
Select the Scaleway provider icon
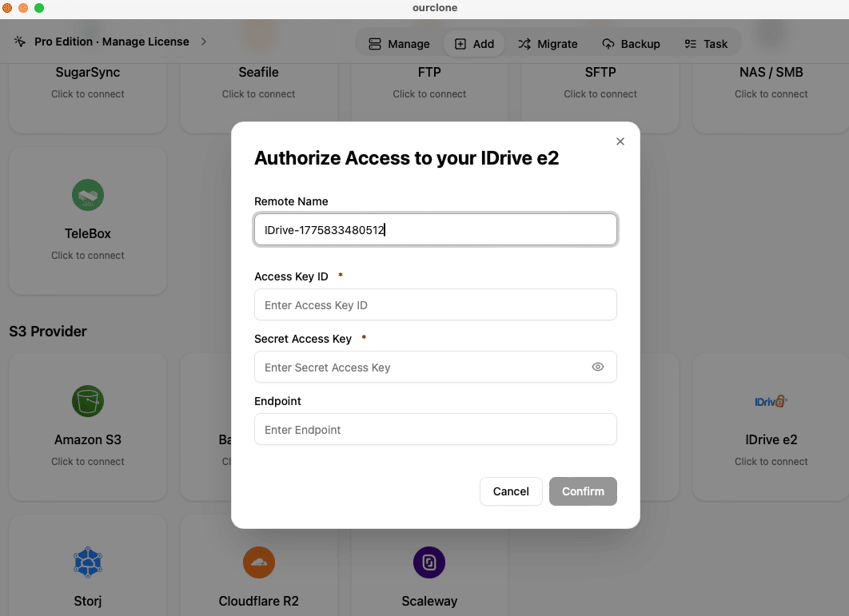coord(429,562)
